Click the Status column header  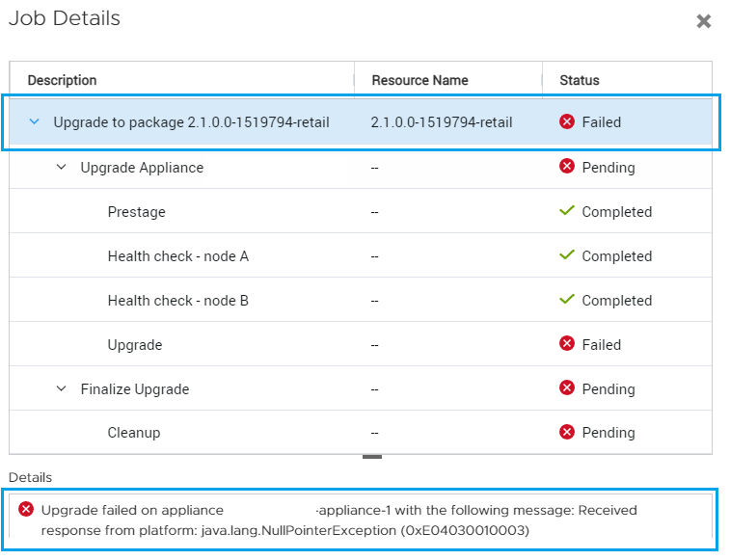click(580, 81)
